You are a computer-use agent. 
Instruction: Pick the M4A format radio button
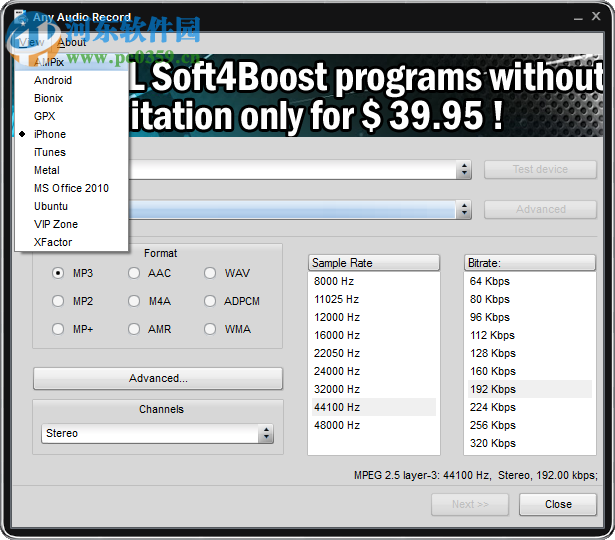coord(134,301)
